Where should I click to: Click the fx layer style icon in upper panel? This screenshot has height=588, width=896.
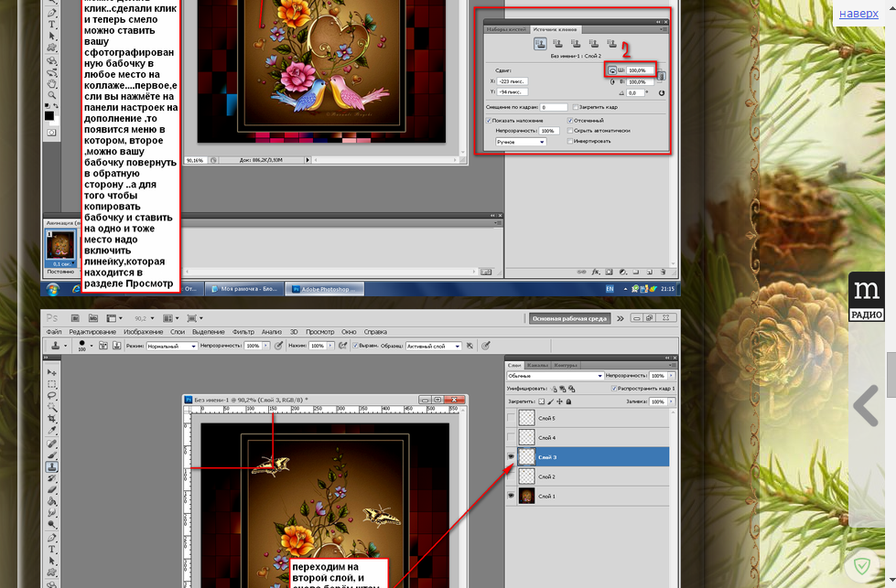(596, 273)
